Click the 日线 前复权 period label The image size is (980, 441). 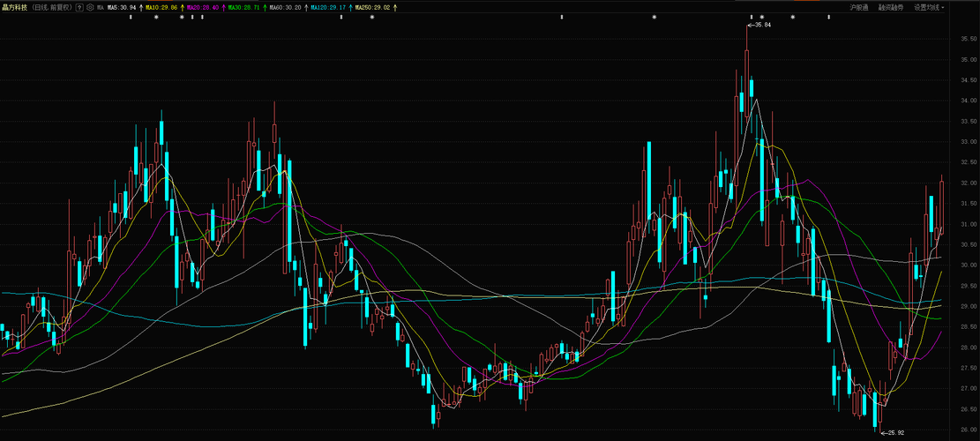(x=51, y=7)
